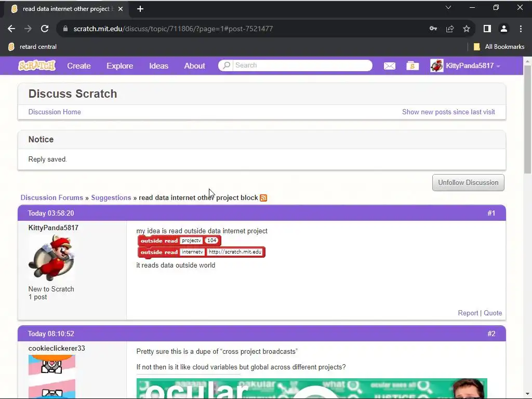The image size is (532, 399).
Task: Click the Unfollow Discussion button
Action: [x=468, y=182]
